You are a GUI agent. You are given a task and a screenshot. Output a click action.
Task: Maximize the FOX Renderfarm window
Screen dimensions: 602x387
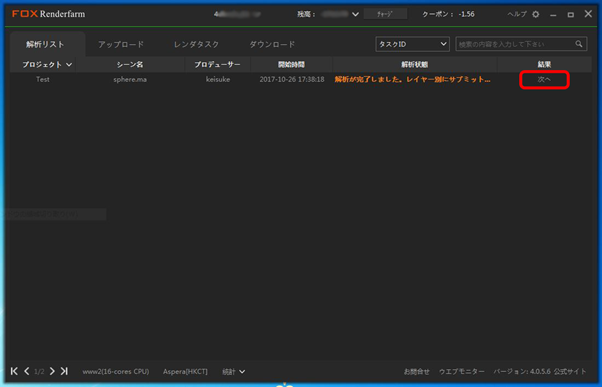click(x=571, y=15)
